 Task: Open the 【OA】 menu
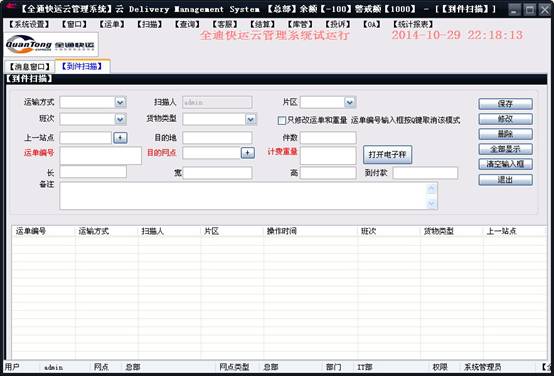click(372, 24)
